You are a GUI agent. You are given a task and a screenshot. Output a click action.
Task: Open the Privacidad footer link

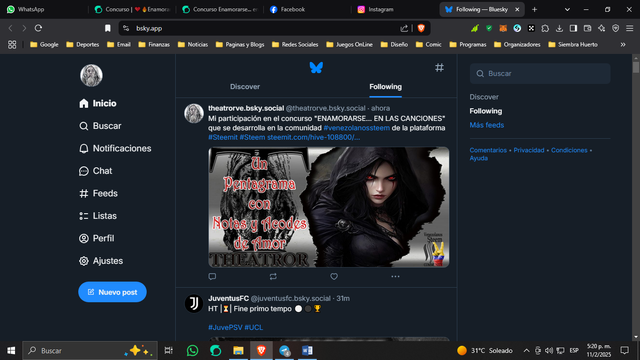529,150
